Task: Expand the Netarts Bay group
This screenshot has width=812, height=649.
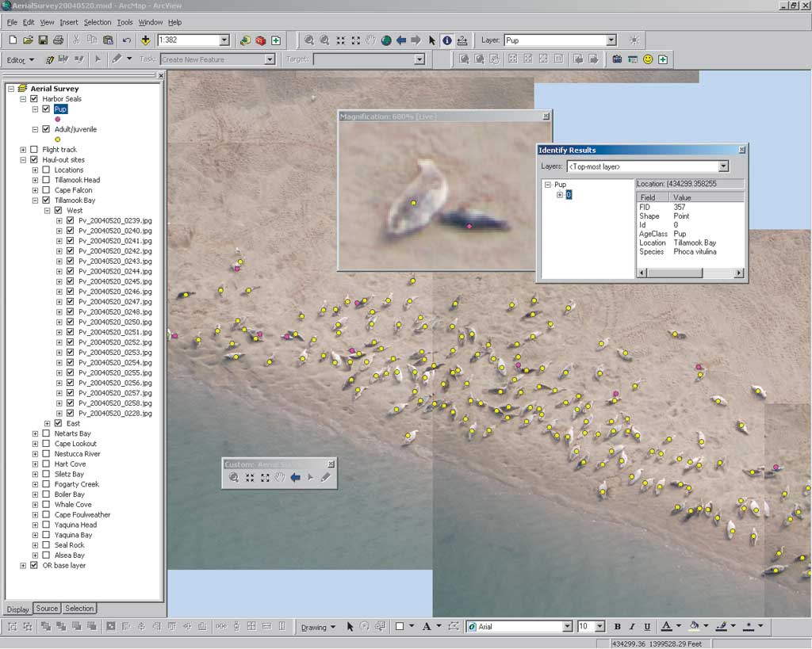Action: point(35,433)
